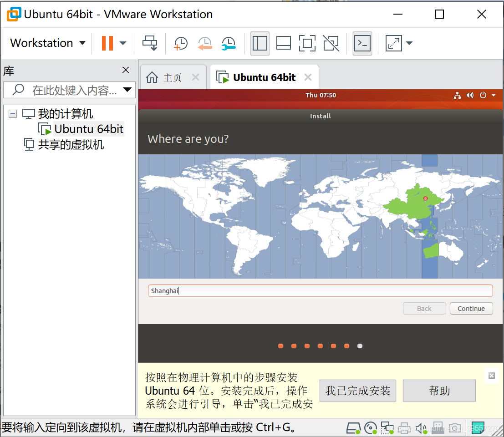Viewport: 504px width, 437px height.
Task: Click the Shanghai location pin on map
Action: (426, 199)
